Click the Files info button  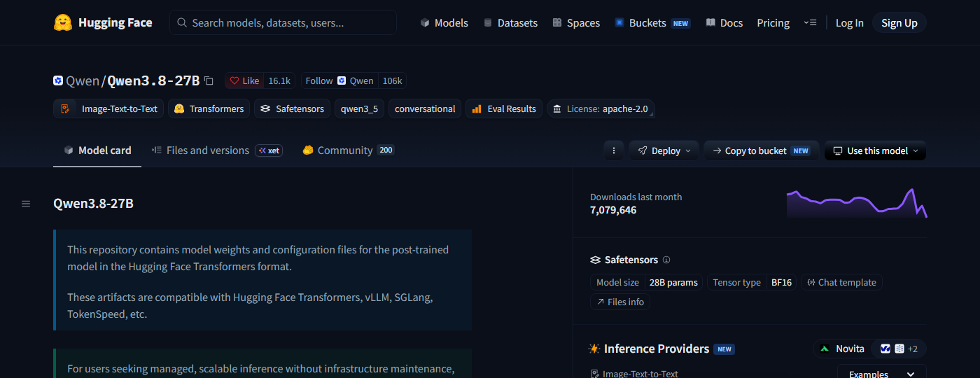[x=620, y=302]
